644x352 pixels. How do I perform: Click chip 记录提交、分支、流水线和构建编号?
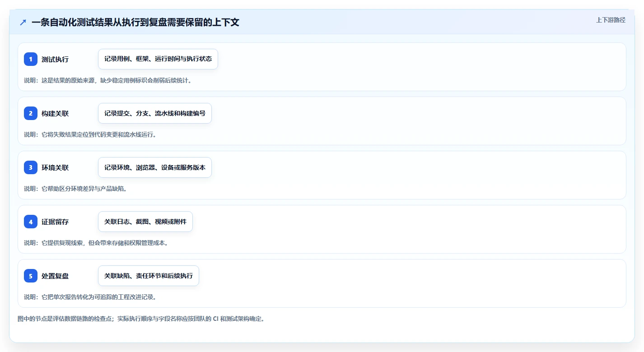point(155,113)
